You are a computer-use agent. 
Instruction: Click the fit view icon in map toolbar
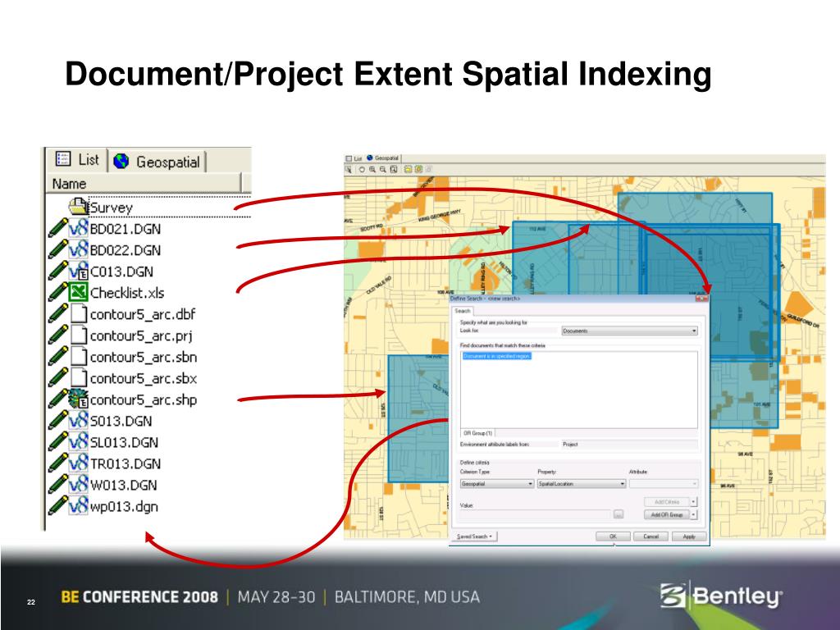[x=394, y=169]
